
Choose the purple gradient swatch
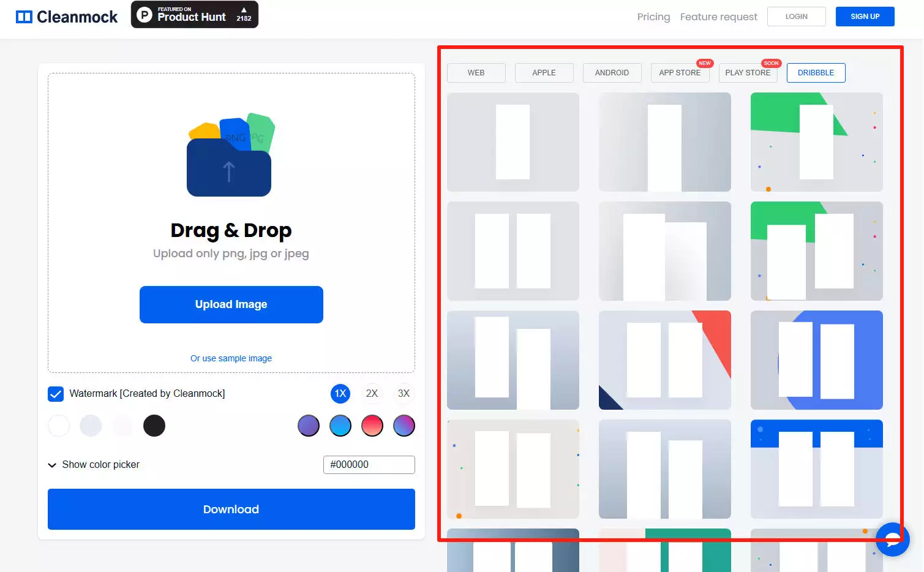pos(309,426)
